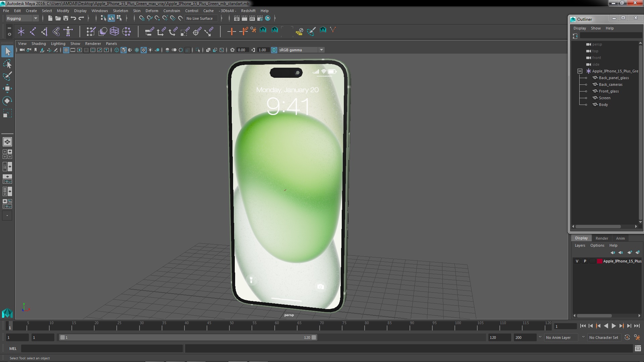Screen dimensions: 644x362
Task: Choose the Rotate tool in toolbox
Action: click(7, 101)
